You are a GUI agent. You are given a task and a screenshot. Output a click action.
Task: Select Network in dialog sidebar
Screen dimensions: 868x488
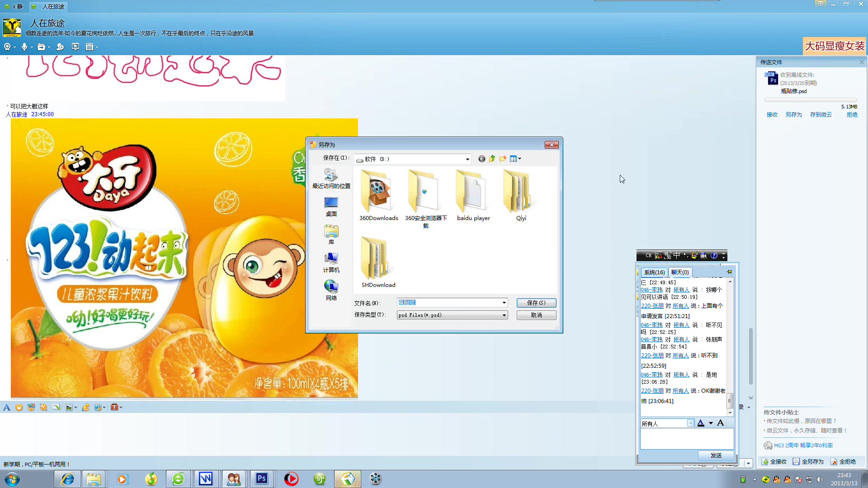(x=331, y=291)
